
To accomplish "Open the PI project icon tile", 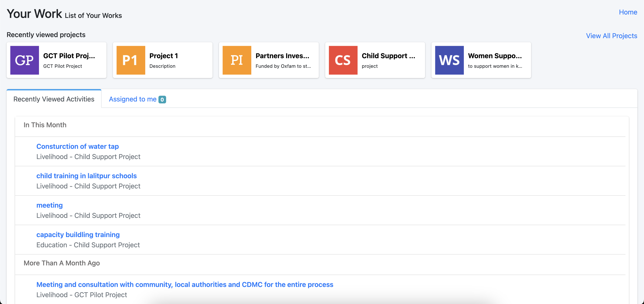I will (x=237, y=60).
